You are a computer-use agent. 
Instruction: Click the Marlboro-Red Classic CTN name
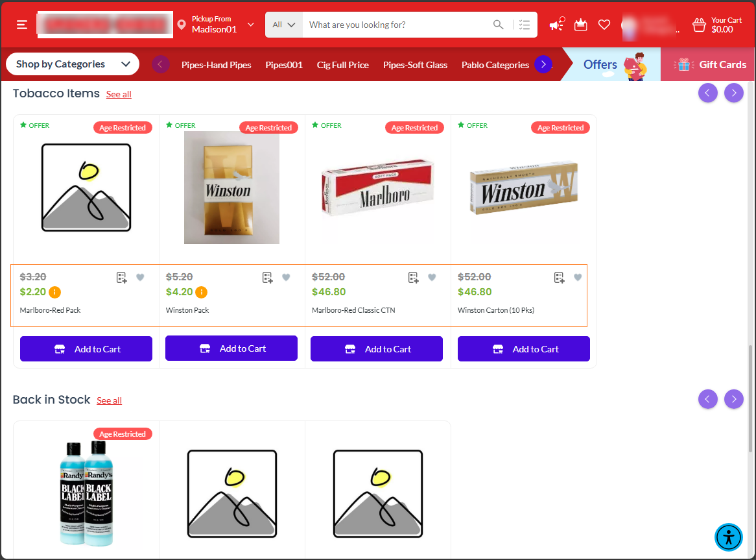coord(353,310)
